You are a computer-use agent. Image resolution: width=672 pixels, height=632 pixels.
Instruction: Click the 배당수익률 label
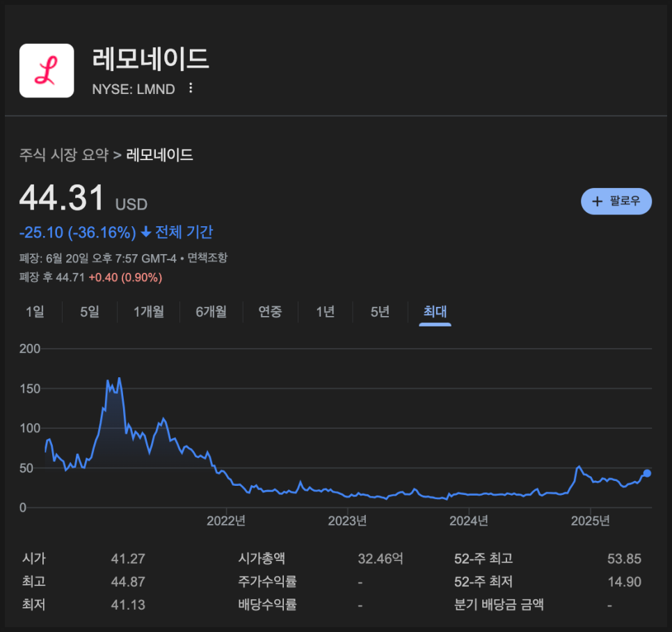267,605
